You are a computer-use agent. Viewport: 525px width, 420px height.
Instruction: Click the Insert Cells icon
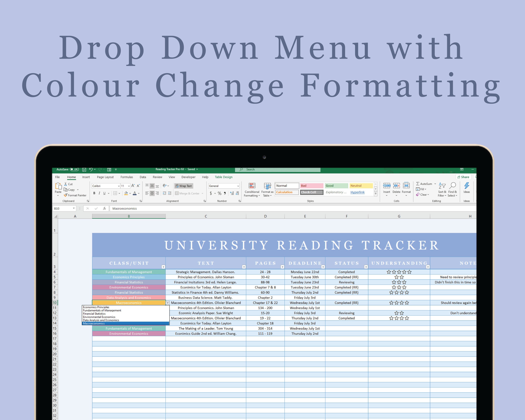[387, 185]
